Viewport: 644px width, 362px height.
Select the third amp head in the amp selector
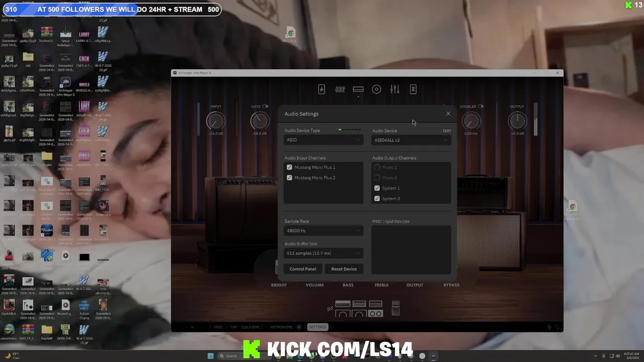[x=375, y=304]
